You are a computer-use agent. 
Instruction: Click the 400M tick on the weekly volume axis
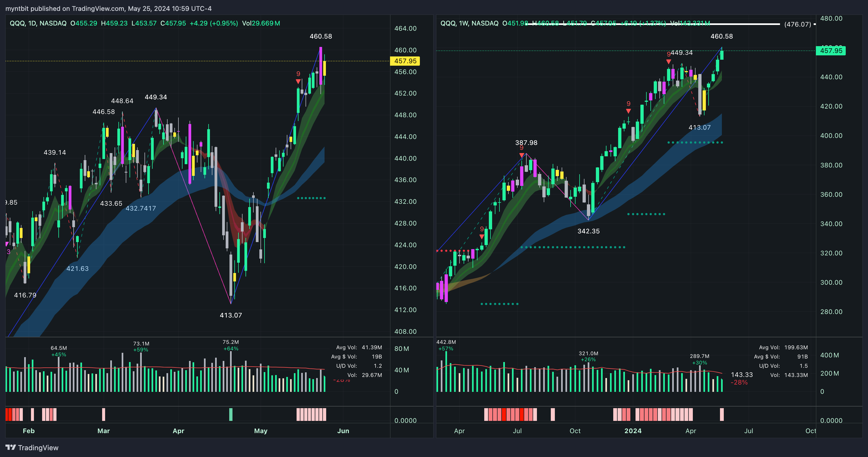[829, 355]
